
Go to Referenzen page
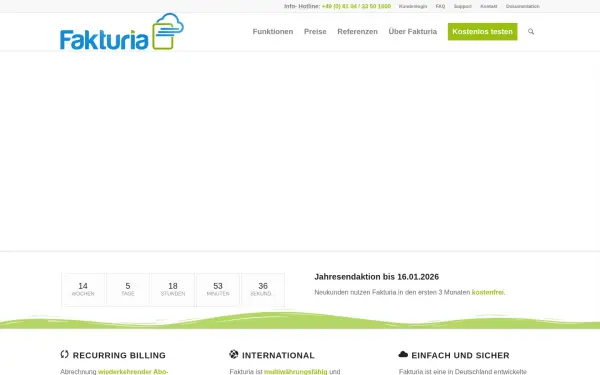[x=357, y=32]
